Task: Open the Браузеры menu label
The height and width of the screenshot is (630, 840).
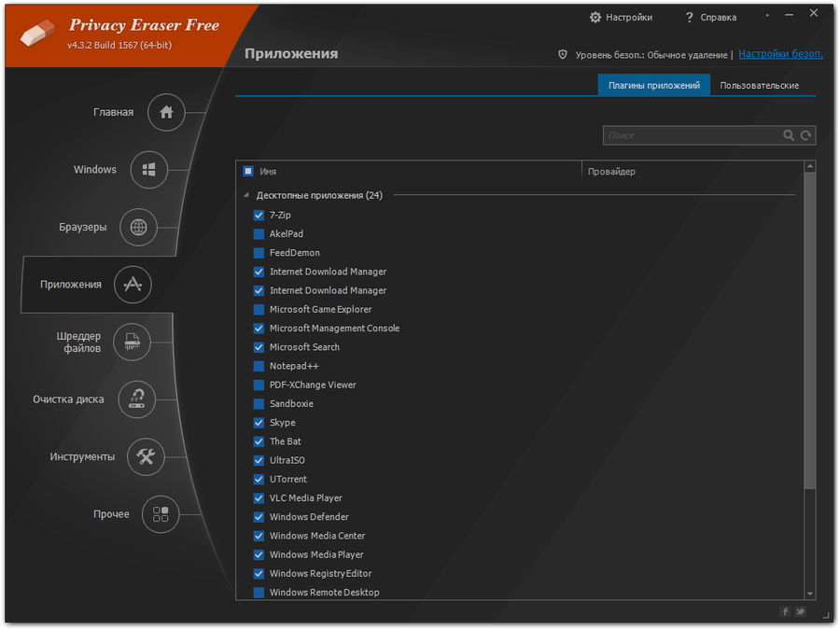Action: point(82,227)
